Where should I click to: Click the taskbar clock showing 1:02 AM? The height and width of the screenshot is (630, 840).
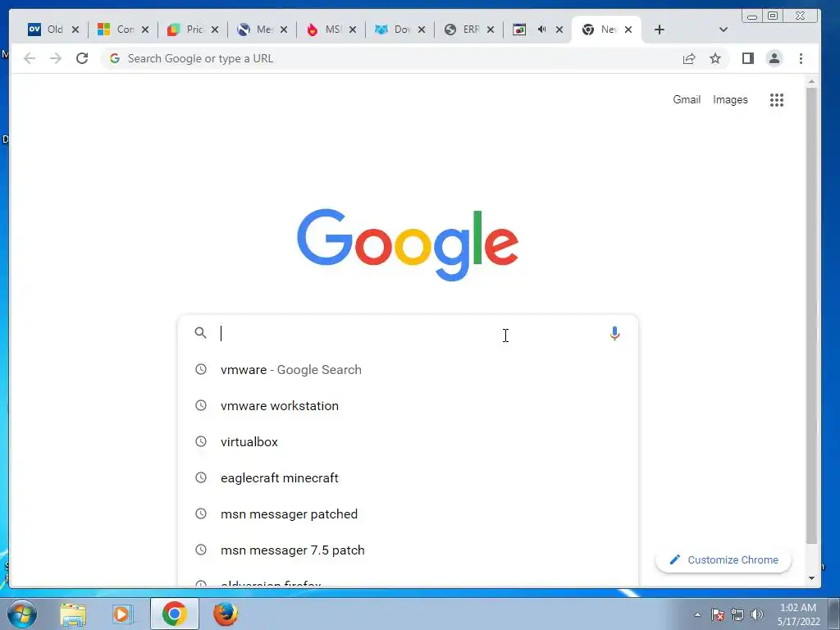tap(798, 614)
